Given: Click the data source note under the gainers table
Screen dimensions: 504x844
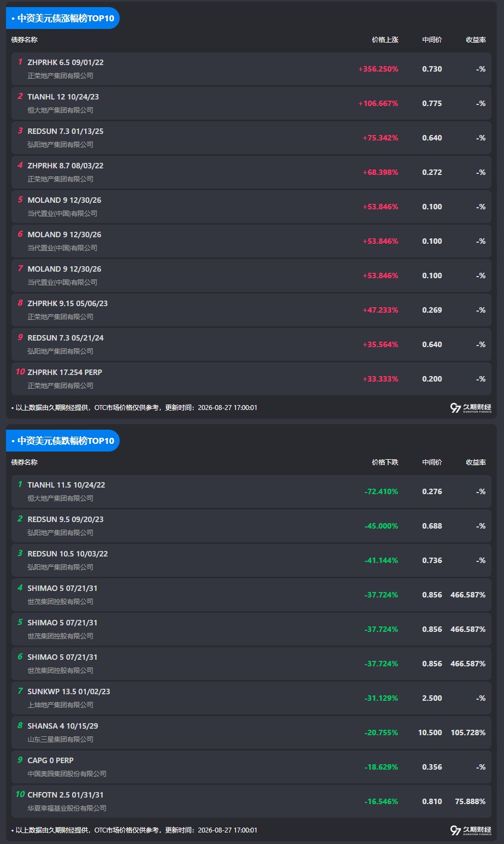Looking at the screenshot, I should 134,408.
